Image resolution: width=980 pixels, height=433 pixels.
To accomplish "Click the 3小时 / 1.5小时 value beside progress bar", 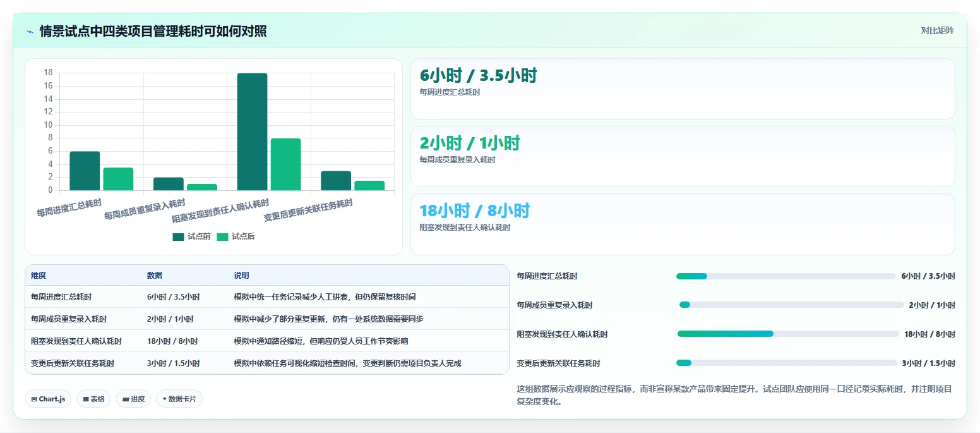I will (928, 363).
